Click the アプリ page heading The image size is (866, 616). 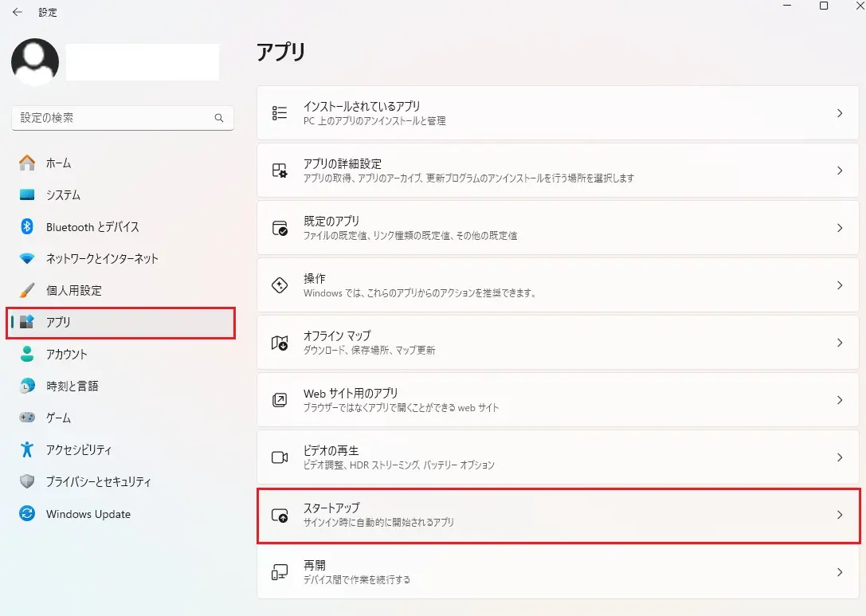point(281,52)
